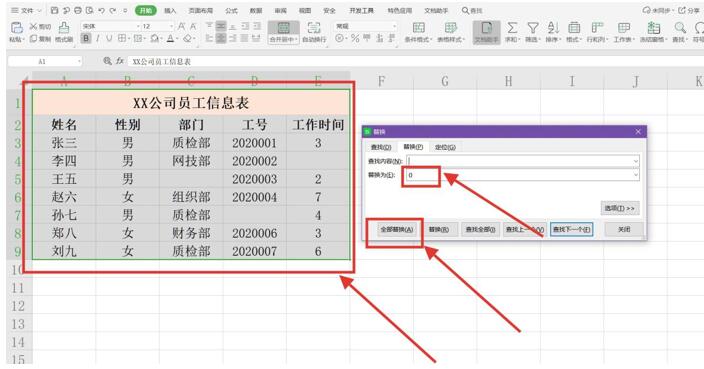704x369 pixels.
Task: Click the Print icon in quick access bar
Action: point(78,10)
